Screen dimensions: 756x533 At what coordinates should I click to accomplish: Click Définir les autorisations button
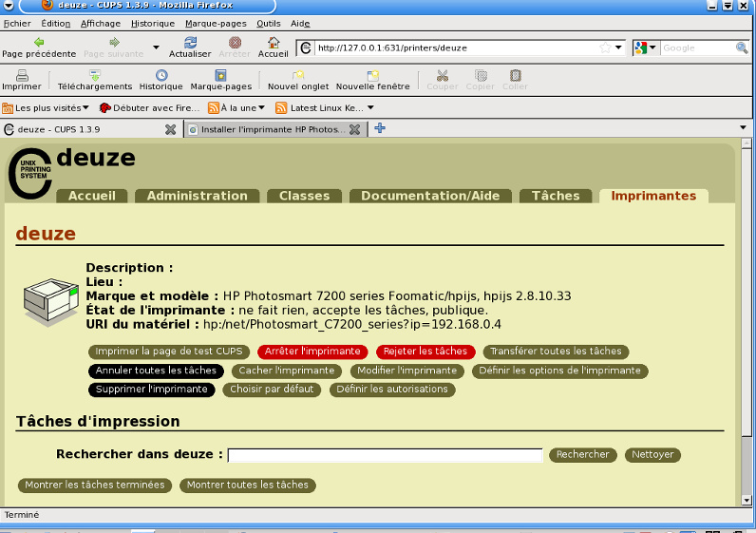tap(392, 390)
